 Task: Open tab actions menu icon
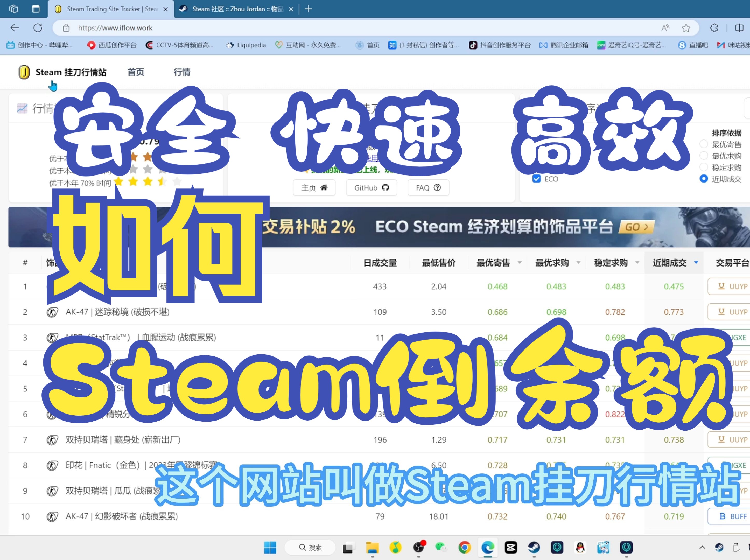point(36,9)
